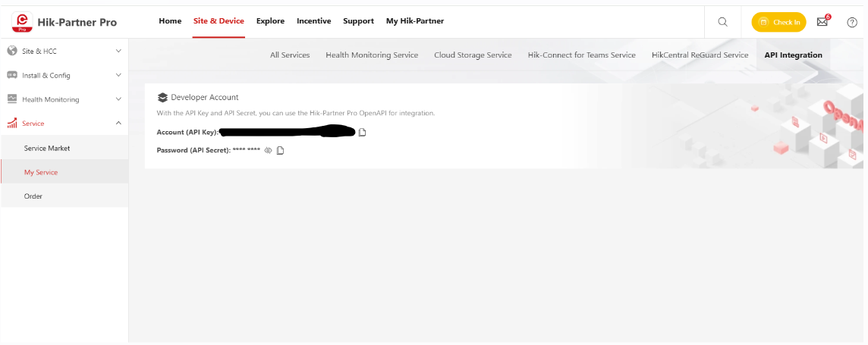Image resolution: width=868 pixels, height=345 pixels.
Task: Open the HikCentral ReGuard Service tab
Action: tap(700, 55)
